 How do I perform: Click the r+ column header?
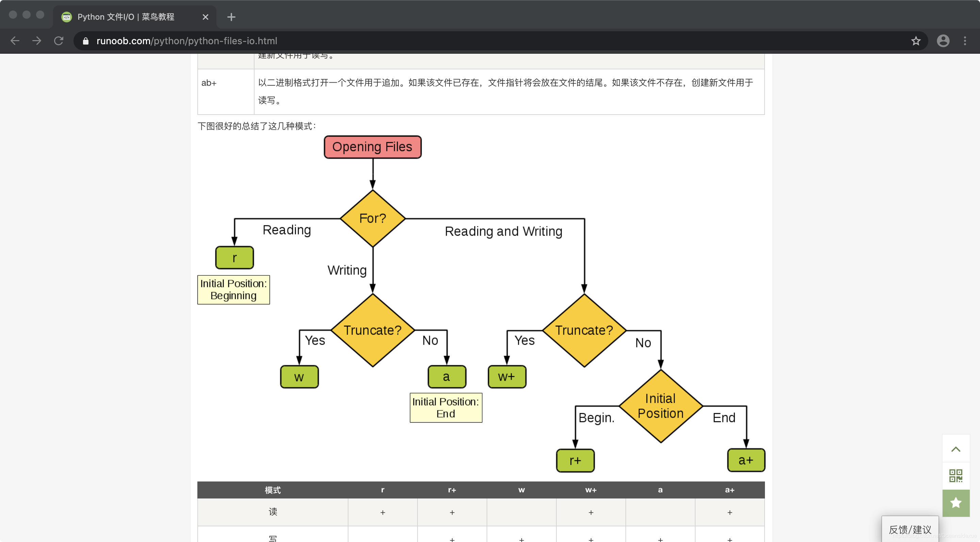click(452, 490)
